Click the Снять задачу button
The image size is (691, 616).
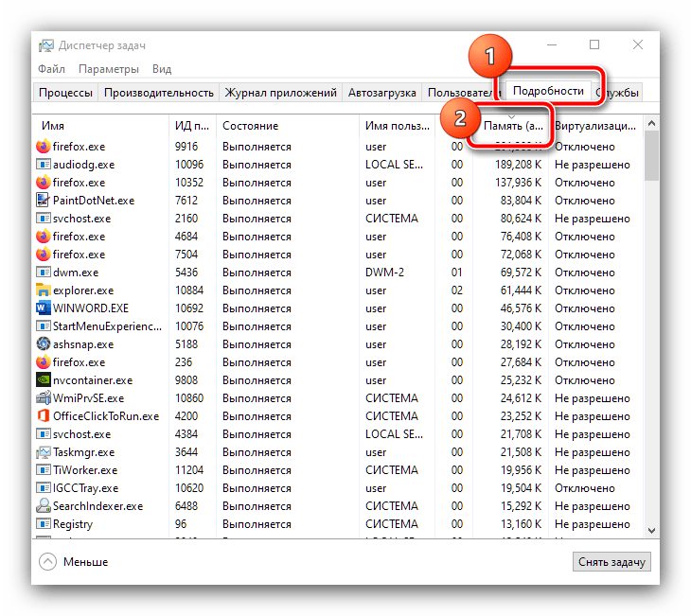pyautogui.click(x=611, y=562)
